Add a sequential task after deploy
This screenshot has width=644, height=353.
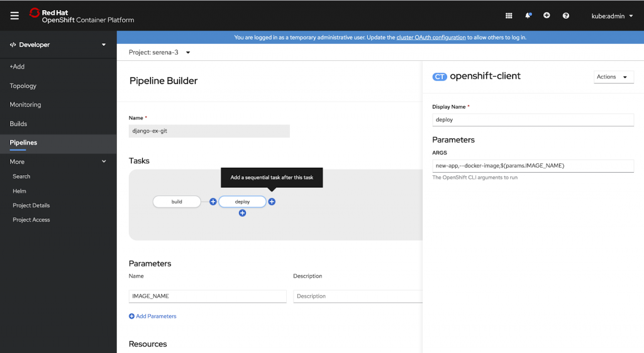point(272,202)
